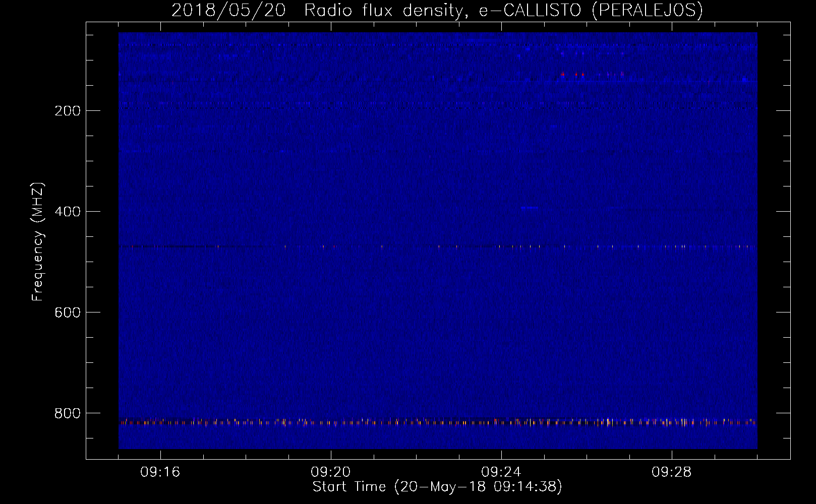The image size is (816, 504).
Task: Click the plot title "2018/05/20 Radio flux density, e-CALLISTO (PERALEJOS)"
Action: 437,11
